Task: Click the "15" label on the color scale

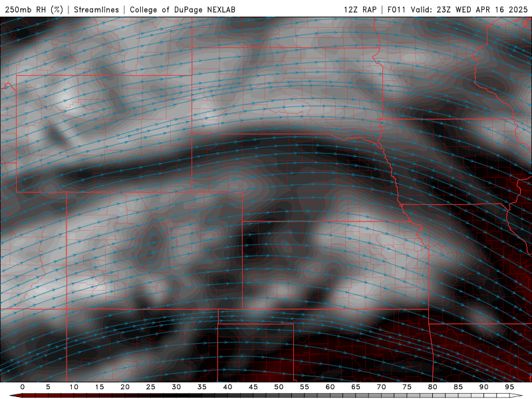Action: (x=99, y=387)
